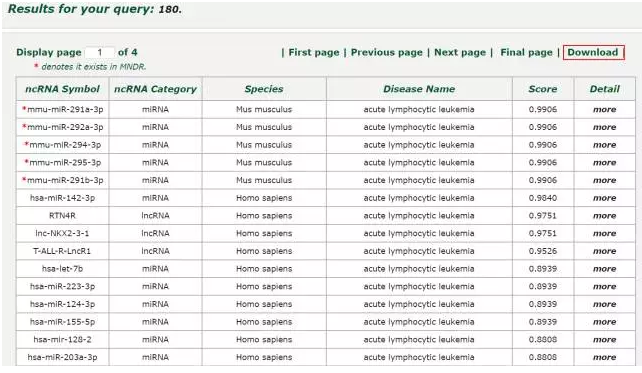Open more details for hsa-miR-142-3p
The height and width of the screenshot is (373, 642).
coord(604,198)
